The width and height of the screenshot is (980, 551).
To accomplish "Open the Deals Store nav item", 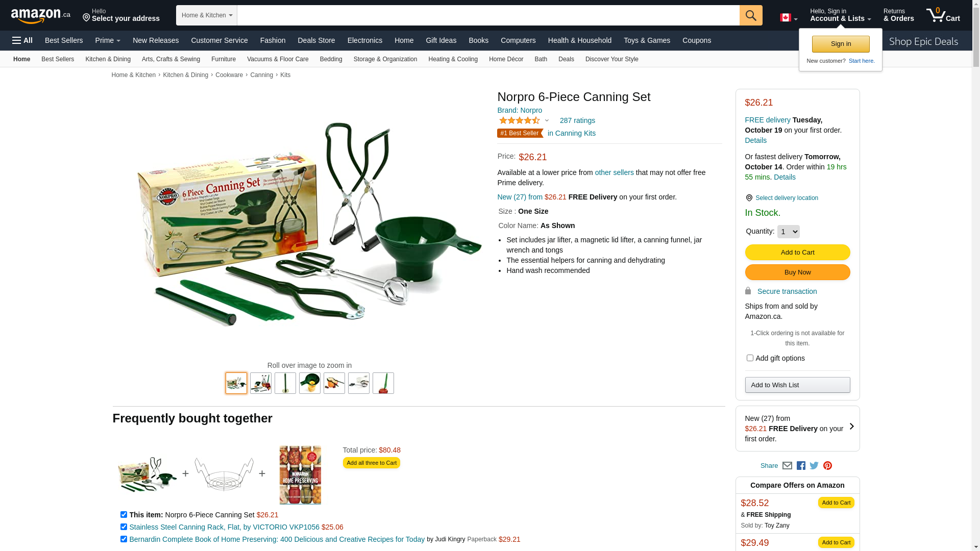I will (316, 40).
